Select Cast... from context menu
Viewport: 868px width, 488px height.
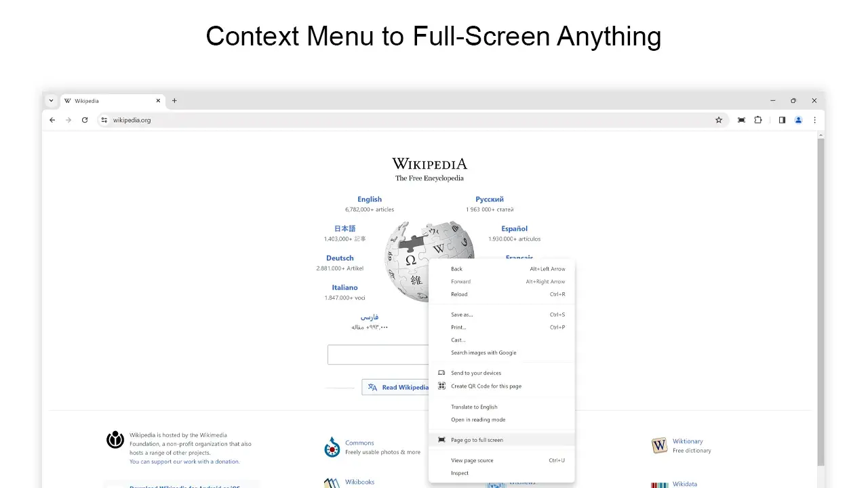502,340
